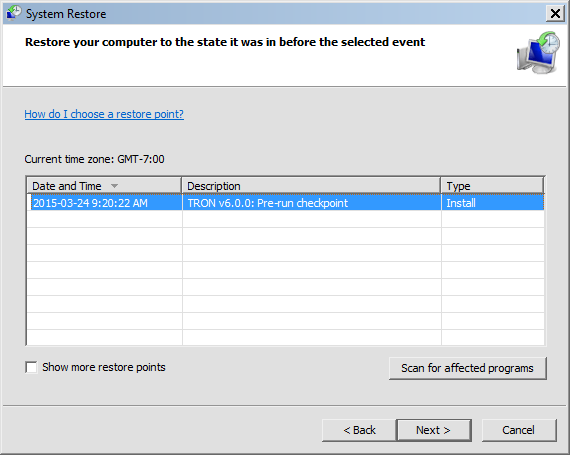
Task: Close the System Restore window
Action: pos(555,14)
